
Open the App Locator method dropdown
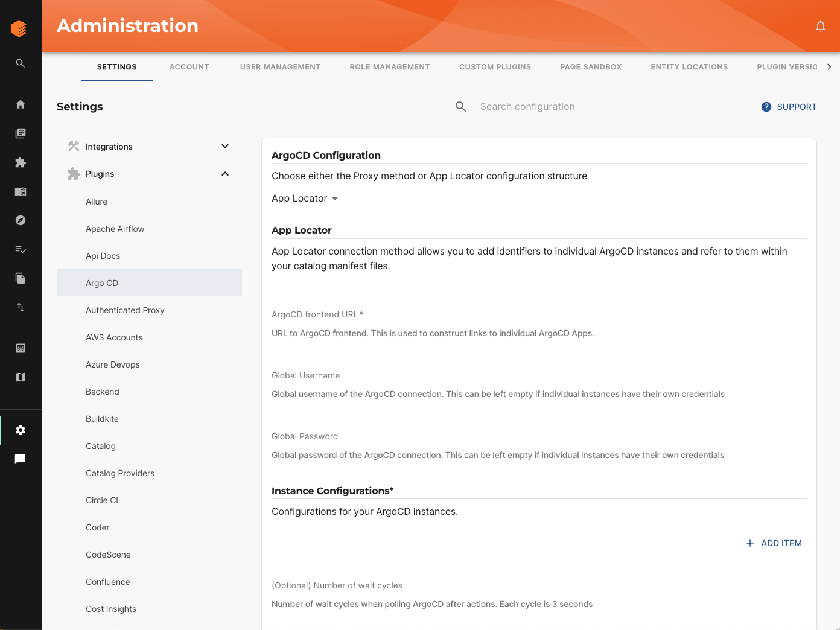(x=307, y=199)
